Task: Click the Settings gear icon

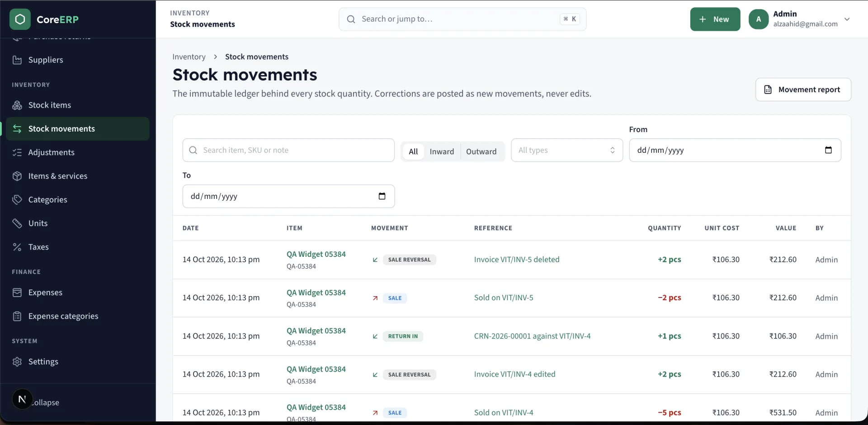Action: (x=17, y=362)
